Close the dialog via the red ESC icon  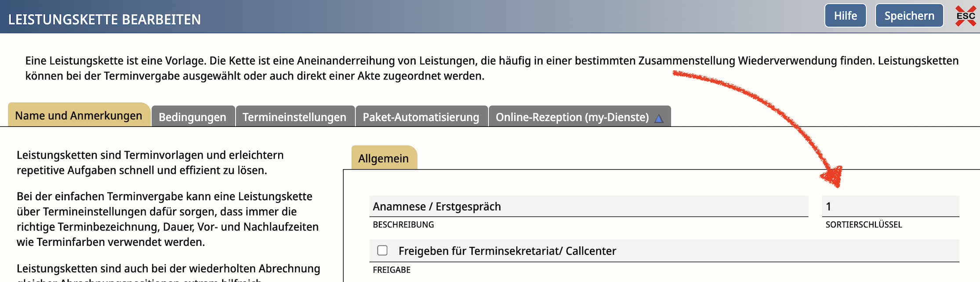(965, 16)
